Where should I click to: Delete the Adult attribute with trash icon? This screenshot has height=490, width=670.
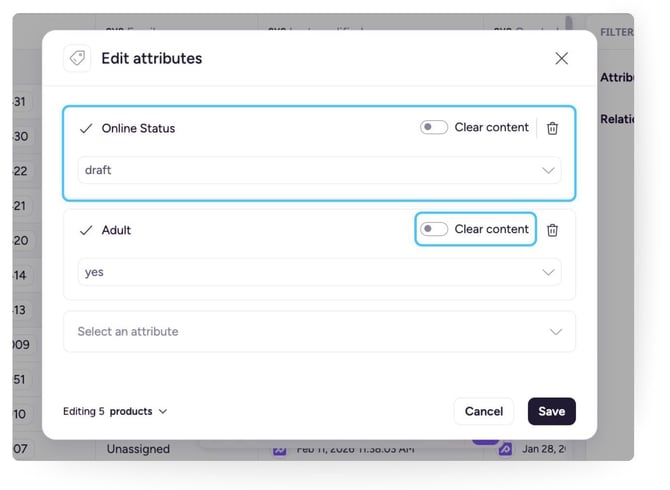click(x=552, y=230)
